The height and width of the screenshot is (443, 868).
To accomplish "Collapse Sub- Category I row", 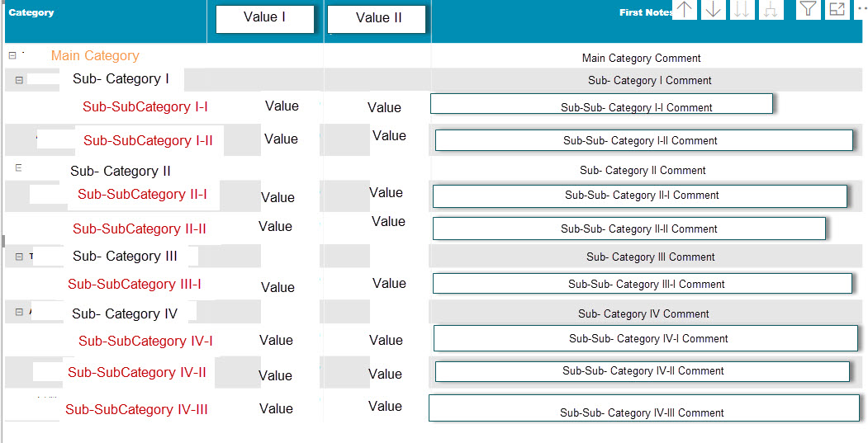I will click(x=19, y=80).
